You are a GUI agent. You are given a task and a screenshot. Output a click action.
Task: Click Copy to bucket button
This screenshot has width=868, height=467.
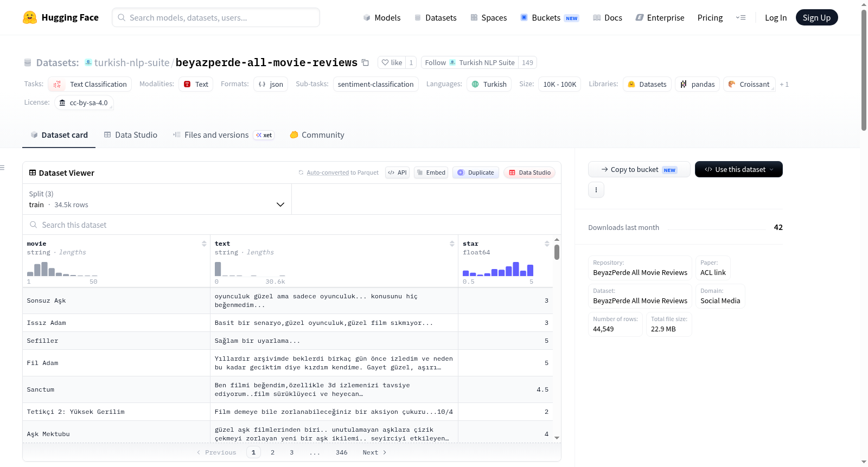tap(639, 169)
